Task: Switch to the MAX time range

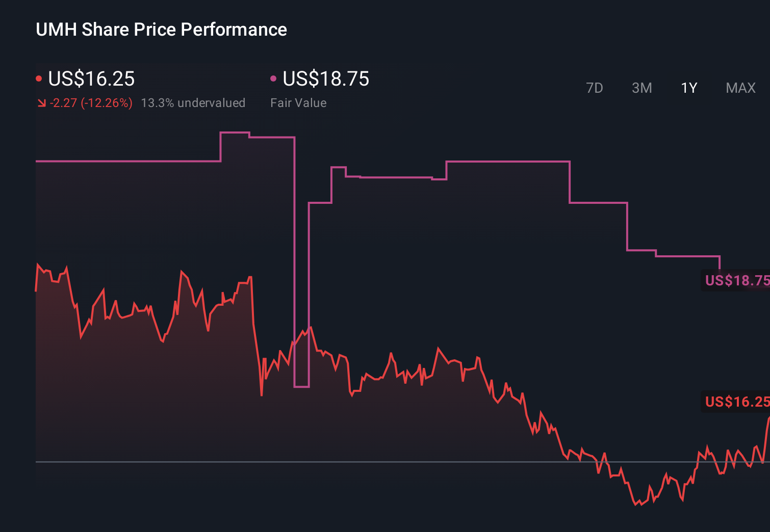Action: pyautogui.click(x=740, y=88)
